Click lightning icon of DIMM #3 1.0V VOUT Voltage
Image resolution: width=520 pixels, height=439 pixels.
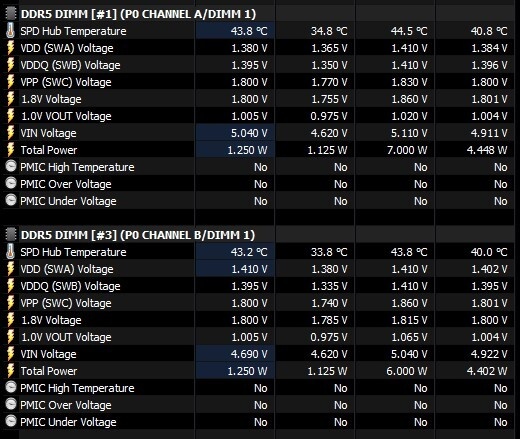[x=11, y=337]
